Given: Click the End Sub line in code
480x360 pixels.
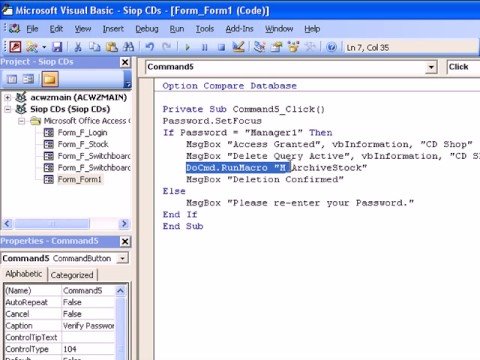Looking at the screenshot, I should click(183, 226).
